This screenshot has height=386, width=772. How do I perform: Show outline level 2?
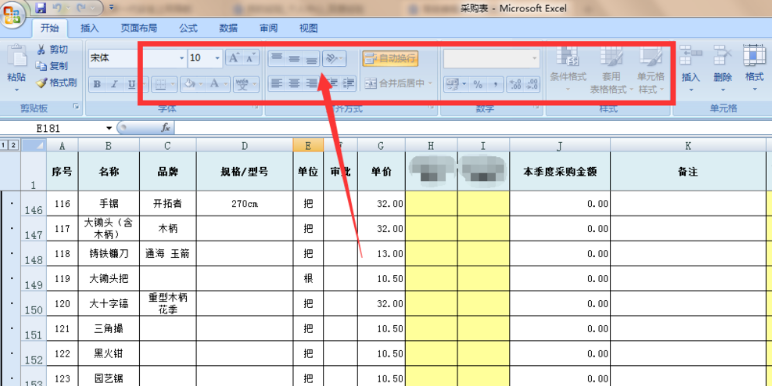[14, 145]
